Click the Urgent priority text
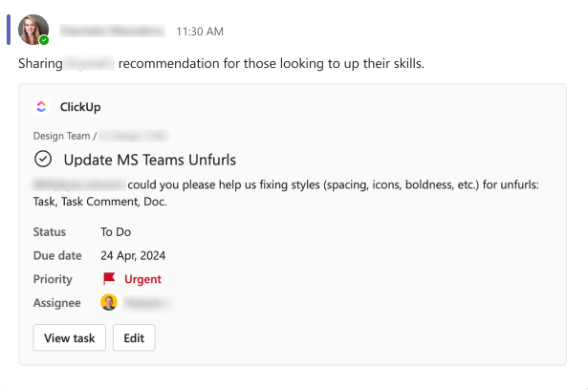This screenshot has height=389, width=588. pyautogui.click(x=142, y=279)
